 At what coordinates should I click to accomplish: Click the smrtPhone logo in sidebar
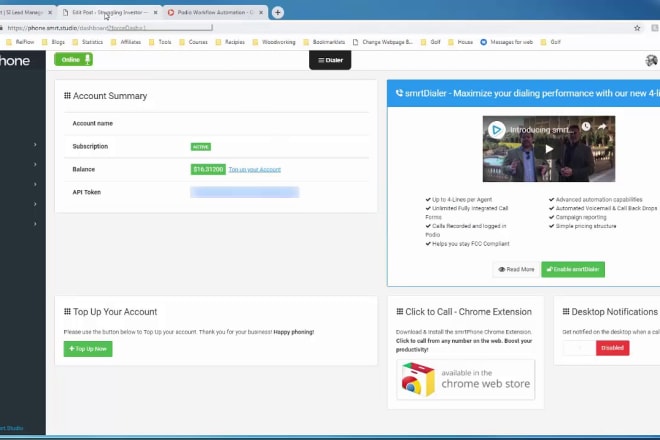click(15, 61)
